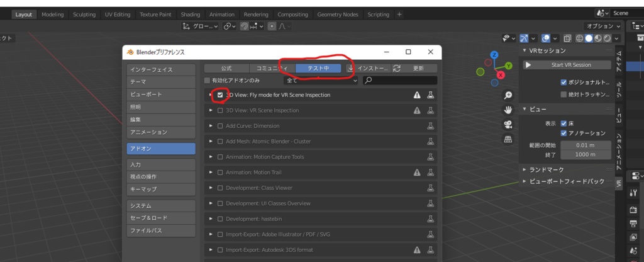
Task: Open the viewport shading options dropdown arrow
Action: [x=616, y=38]
